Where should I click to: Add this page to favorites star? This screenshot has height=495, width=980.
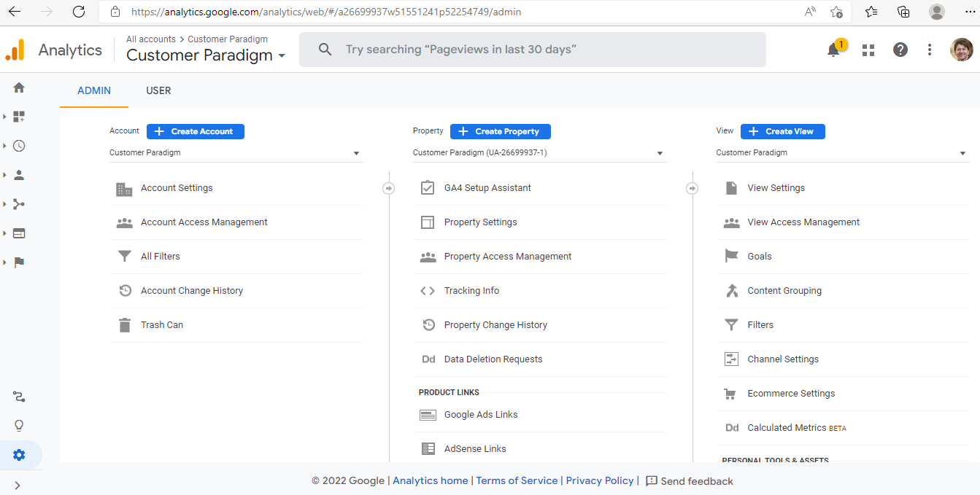pyautogui.click(x=836, y=12)
